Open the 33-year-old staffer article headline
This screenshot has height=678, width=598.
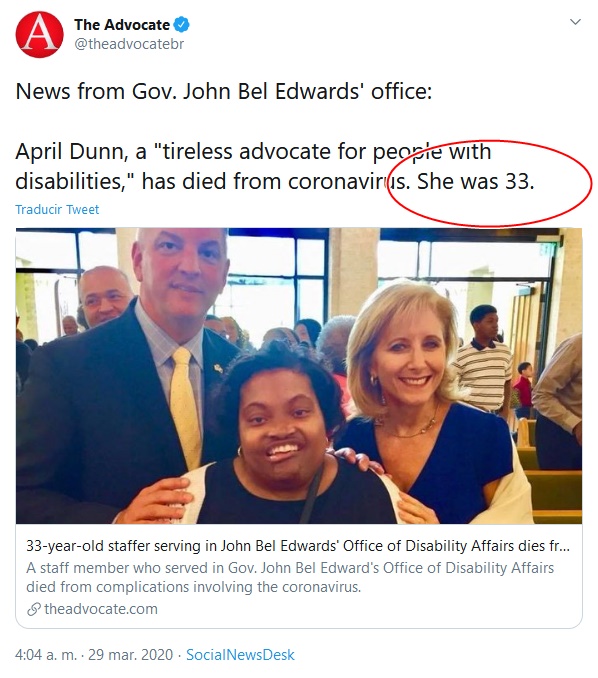point(298,546)
